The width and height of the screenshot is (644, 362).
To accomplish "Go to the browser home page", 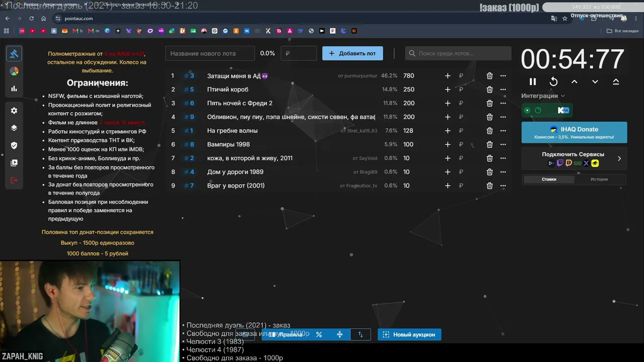I will [44, 19].
